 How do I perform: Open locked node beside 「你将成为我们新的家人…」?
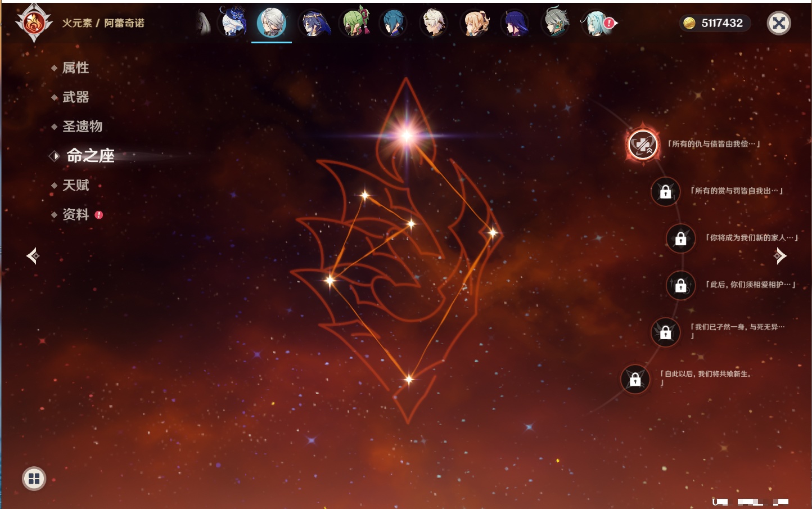tap(681, 238)
